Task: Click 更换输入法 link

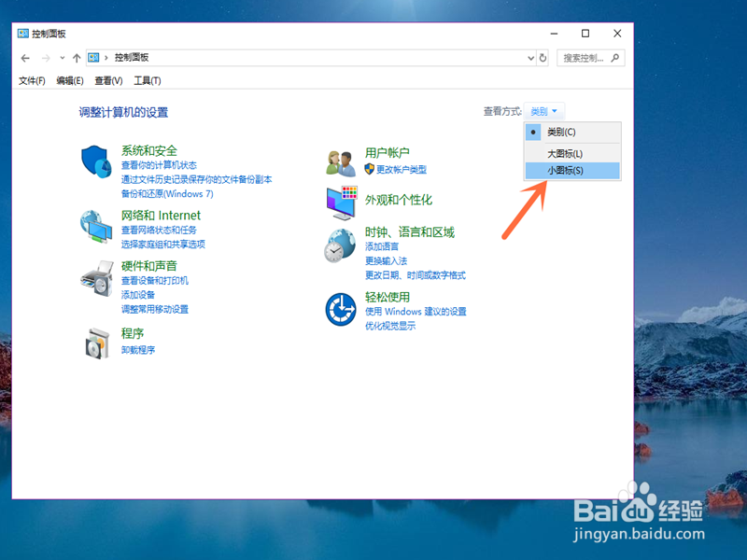Action: pyautogui.click(x=386, y=261)
